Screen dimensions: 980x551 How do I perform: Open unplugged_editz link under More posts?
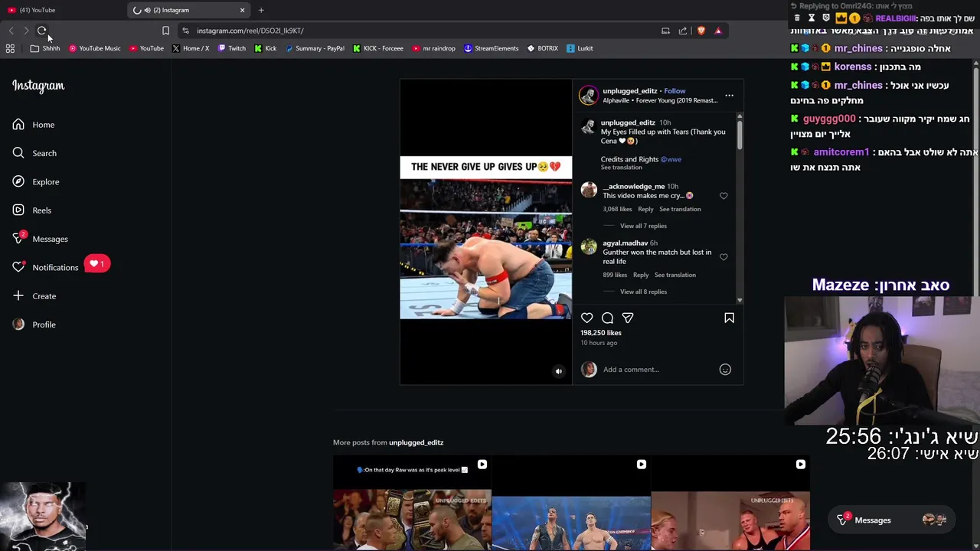click(416, 442)
